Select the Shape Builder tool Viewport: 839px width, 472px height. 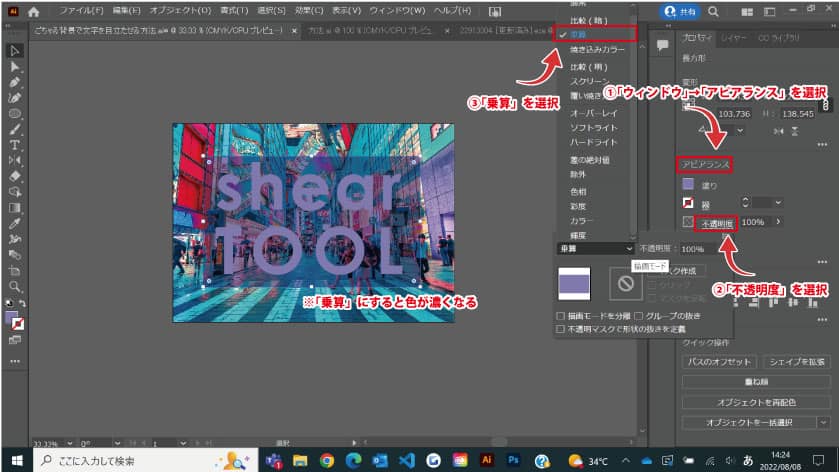(14, 192)
